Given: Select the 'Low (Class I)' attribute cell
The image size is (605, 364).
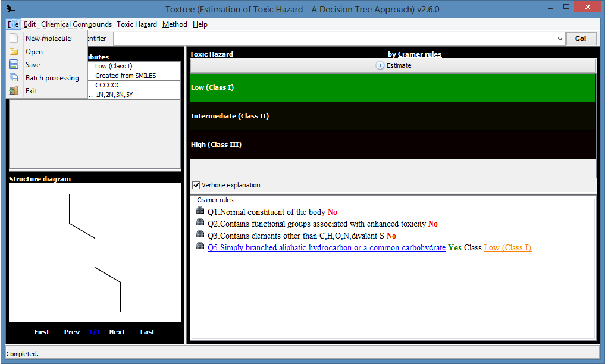Looking at the screenshot, I should 137,67.
